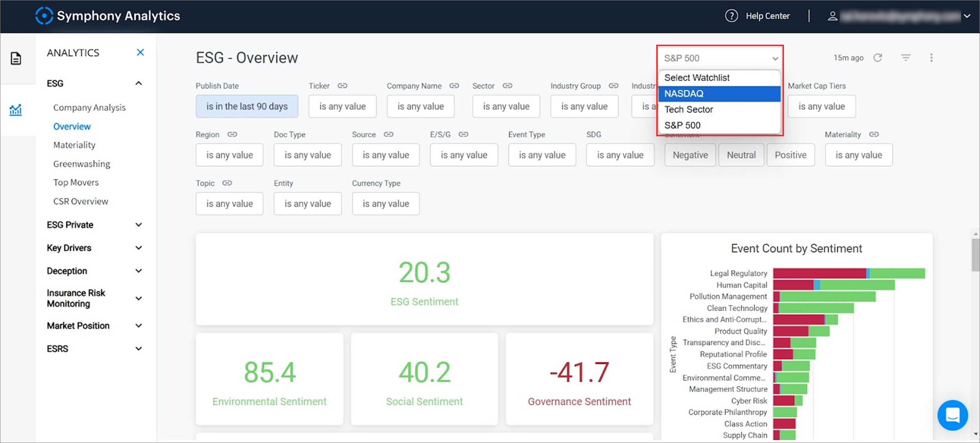Expand the ESRS section
The height and width of the screenshot is (443, 980).
pos(138,349)
